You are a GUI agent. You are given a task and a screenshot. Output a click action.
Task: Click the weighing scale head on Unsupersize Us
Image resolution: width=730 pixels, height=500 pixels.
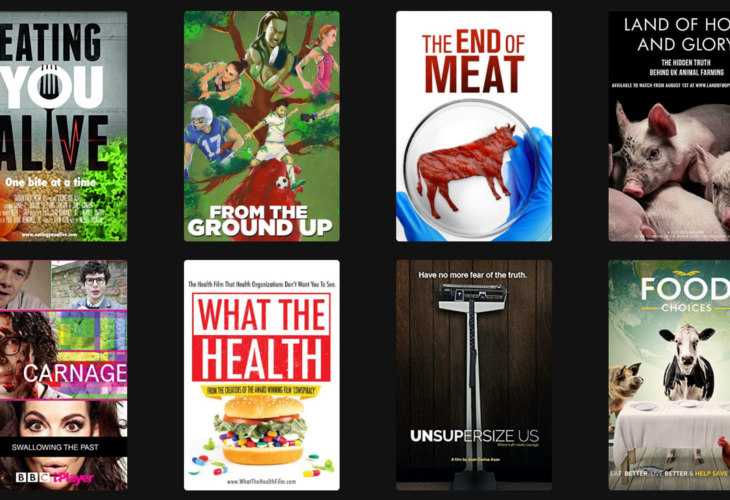(x=473, y=291)
